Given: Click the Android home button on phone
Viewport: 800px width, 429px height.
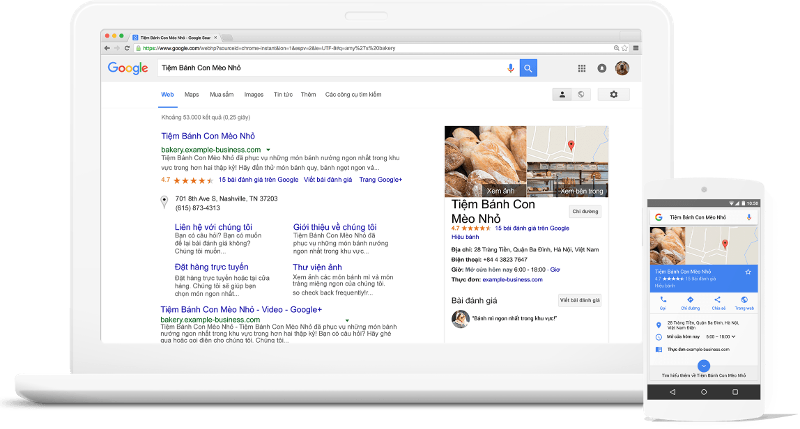Looking at the screenshot, I should (x=704, y=392).
